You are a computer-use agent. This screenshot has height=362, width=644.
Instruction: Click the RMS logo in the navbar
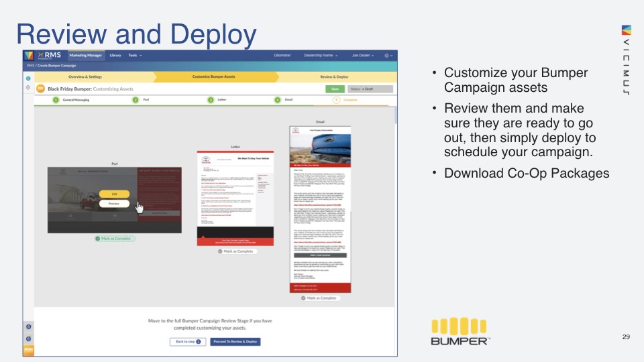(x=49, y=56)
